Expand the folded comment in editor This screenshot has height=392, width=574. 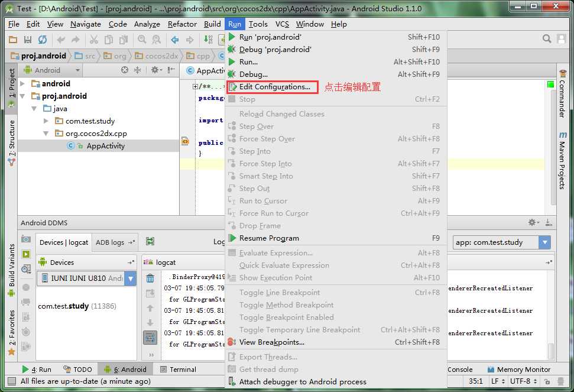pos(195,87)
